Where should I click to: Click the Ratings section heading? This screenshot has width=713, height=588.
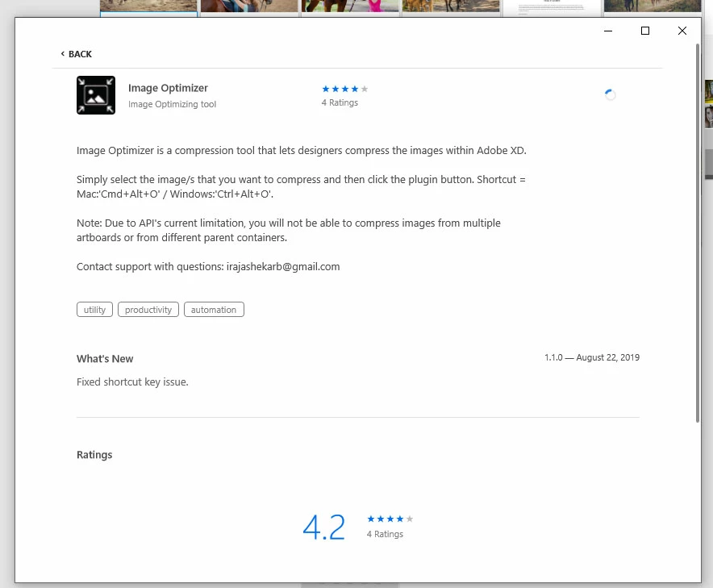[x=94, y=455]
